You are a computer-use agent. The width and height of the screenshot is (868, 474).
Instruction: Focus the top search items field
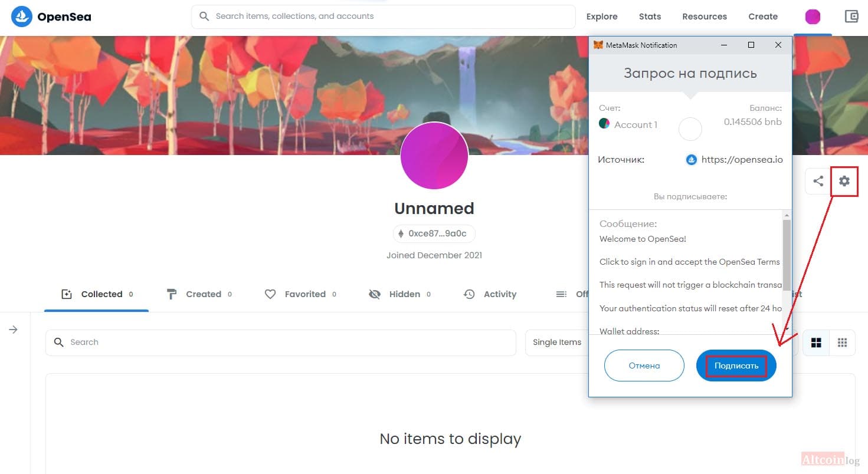[x=384, y=17]
